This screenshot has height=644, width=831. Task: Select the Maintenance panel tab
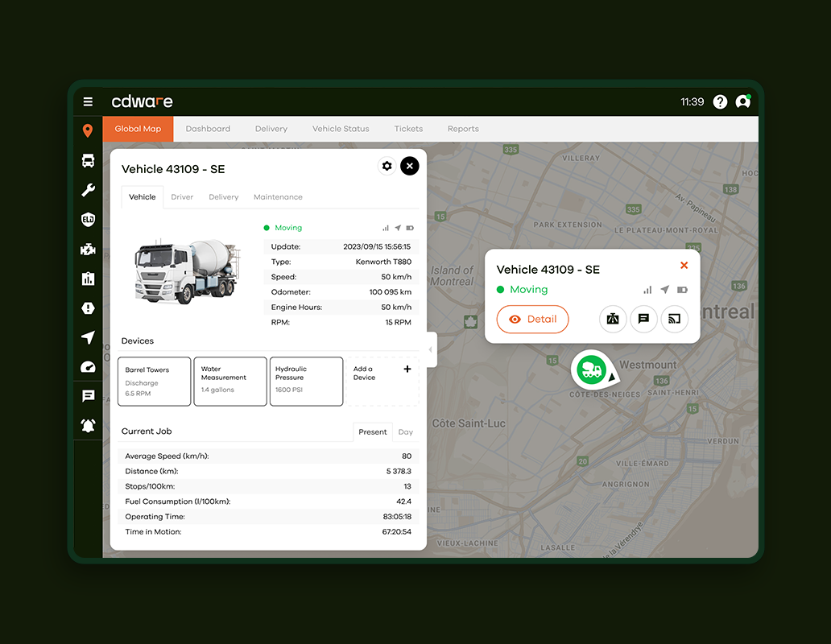pos(278,197)
